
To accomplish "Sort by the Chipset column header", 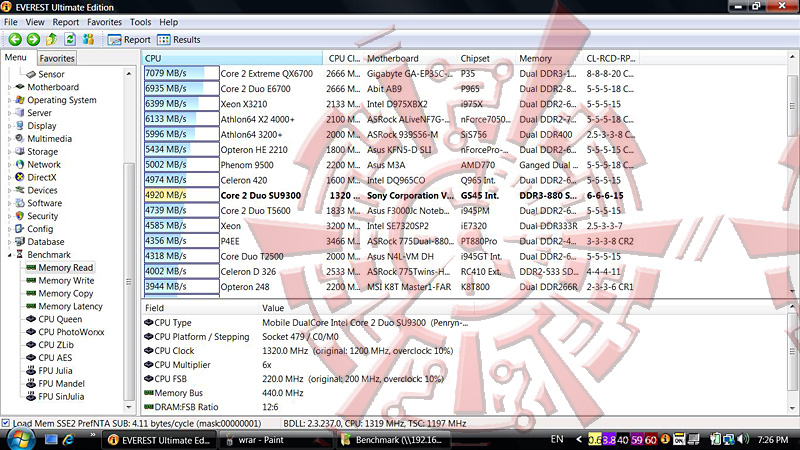I will click(486, 58).
